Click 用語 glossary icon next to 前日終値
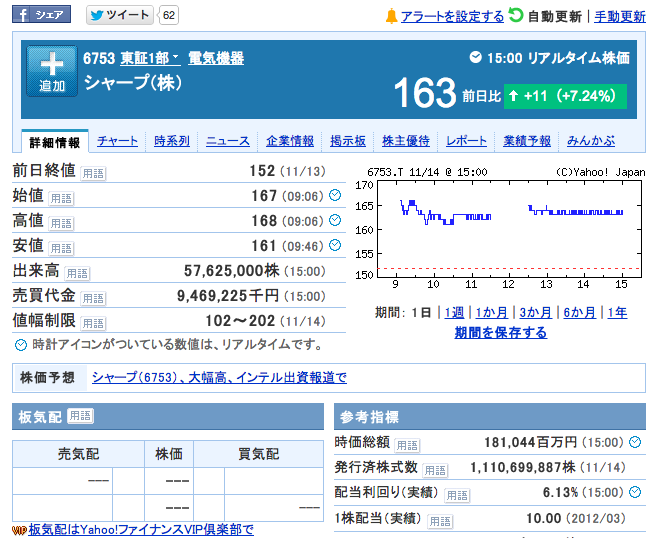The height and width of the screenshot is (538, 650). click(93, 174)
